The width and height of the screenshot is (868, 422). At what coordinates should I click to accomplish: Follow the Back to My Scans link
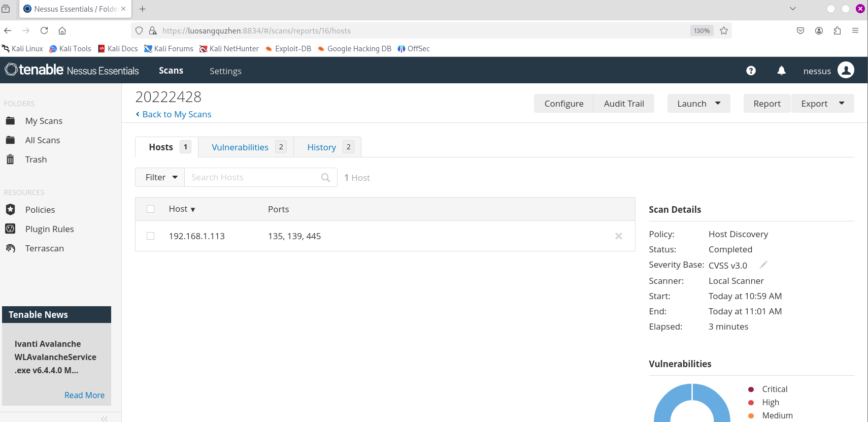[x=174, y=114]
